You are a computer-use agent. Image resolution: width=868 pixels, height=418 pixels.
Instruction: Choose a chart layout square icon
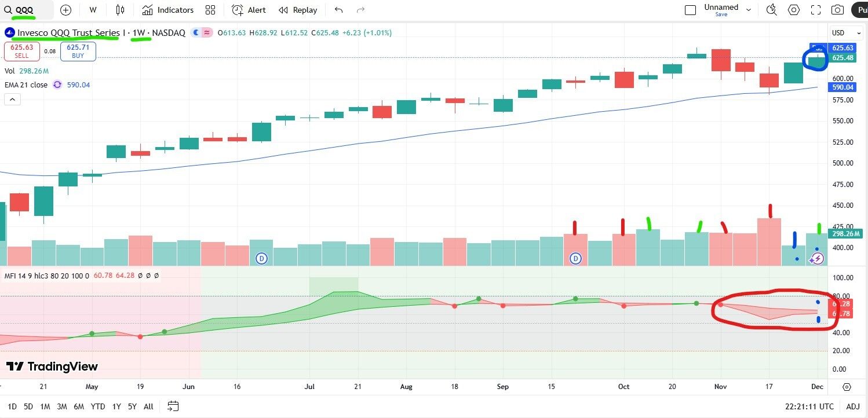[690, 10]
